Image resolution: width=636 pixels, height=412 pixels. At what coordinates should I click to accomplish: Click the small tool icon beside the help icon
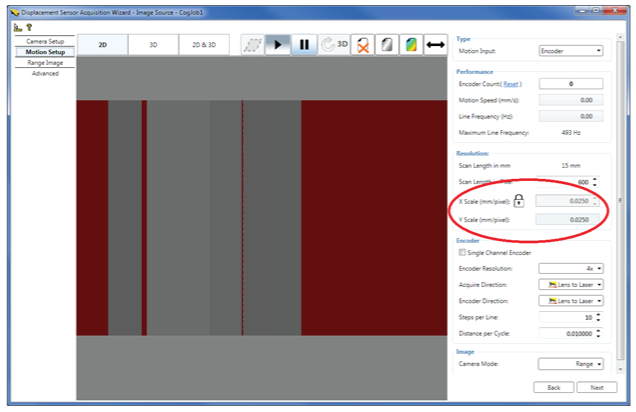click(17, 28)
